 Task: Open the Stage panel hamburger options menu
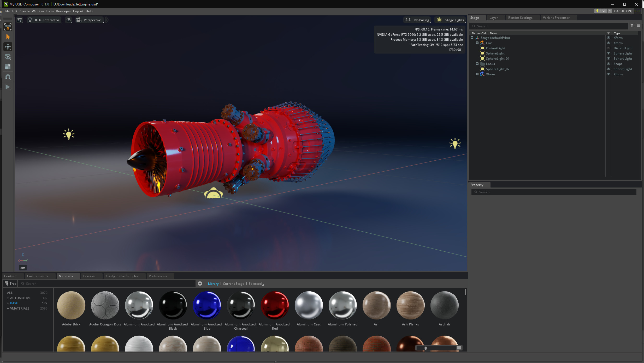(638, 26)
